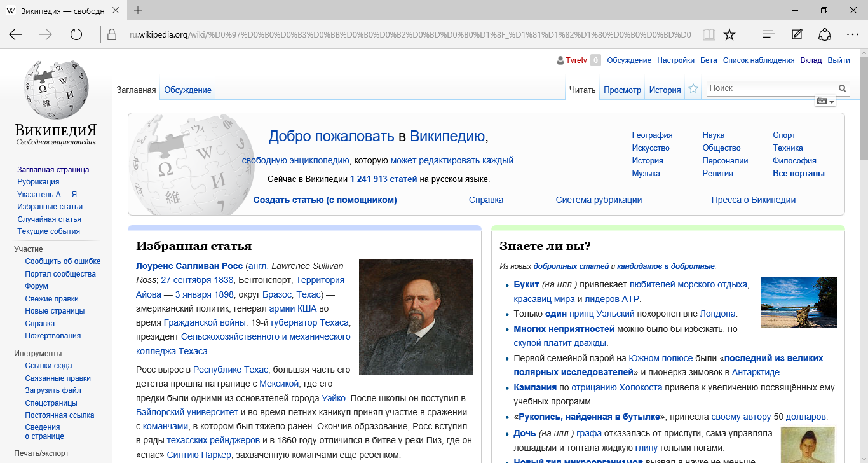Open the Лоуренс Салливан Росс article link
This screenshot has height=463, width=868.
[x=190, y=266]
